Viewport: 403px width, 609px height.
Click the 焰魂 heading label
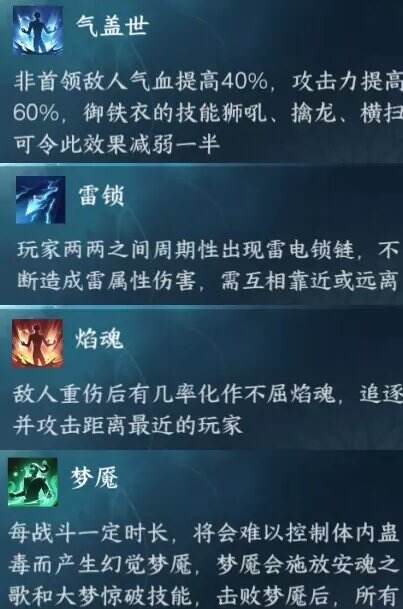[99, 338]
